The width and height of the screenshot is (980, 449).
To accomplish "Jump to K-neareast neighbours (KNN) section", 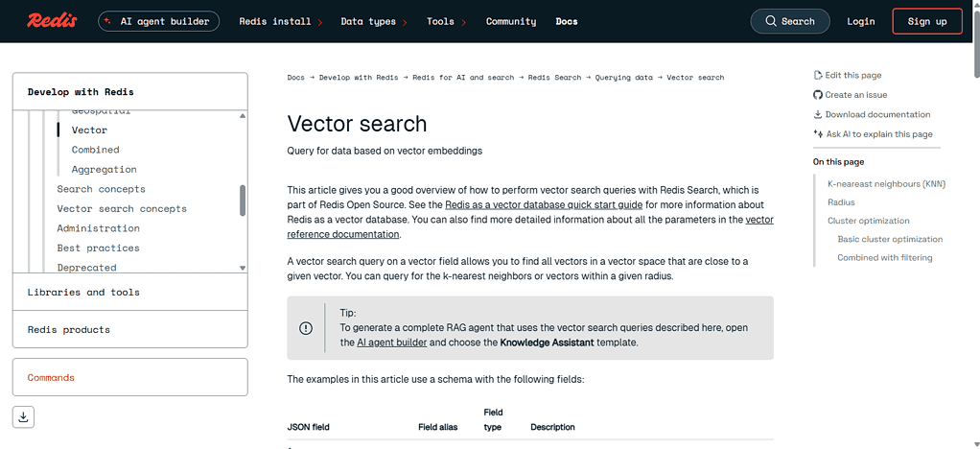I will point(886,184).
